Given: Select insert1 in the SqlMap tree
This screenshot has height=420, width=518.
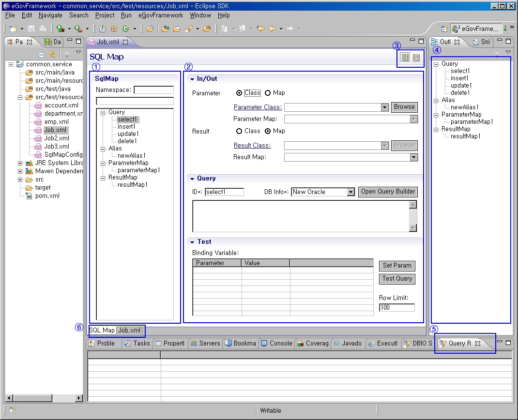Looking at the screenshot, I should pos(126,127).
